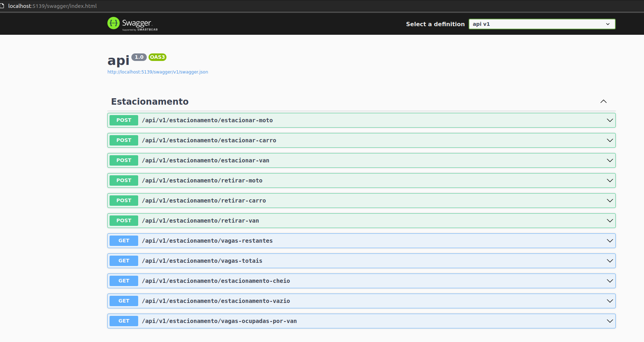Click the POST badge for retirar-van
This screenshot has height=342, width=644.
(x=124, y=221)
